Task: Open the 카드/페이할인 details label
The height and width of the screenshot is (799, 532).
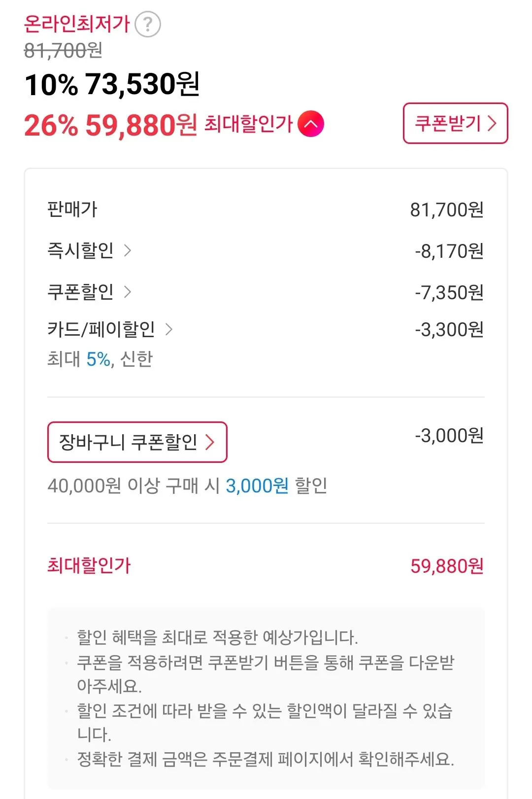Action: coord(101,329)
